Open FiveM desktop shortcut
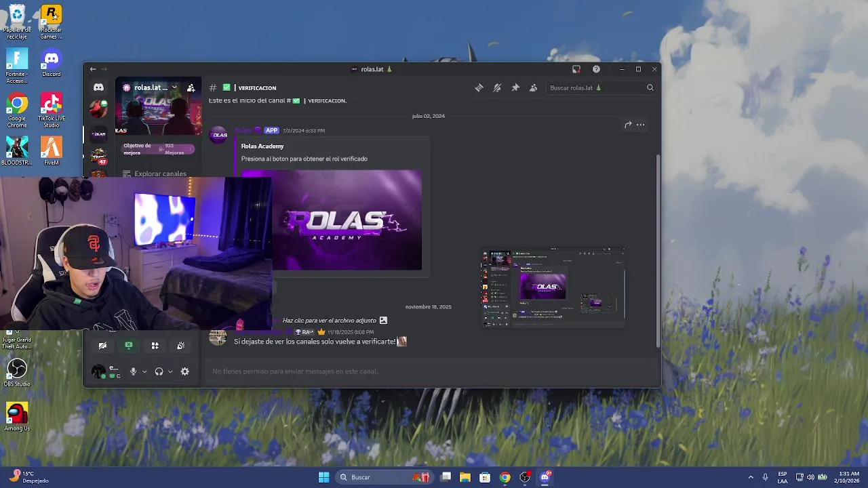This screenshot has width=868, height=488. point(51,151)
